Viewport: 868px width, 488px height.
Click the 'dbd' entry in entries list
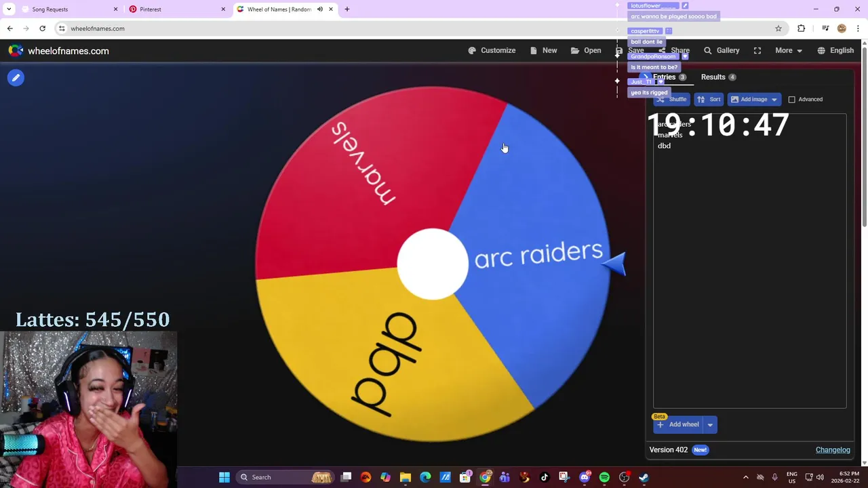pos(664,146)
